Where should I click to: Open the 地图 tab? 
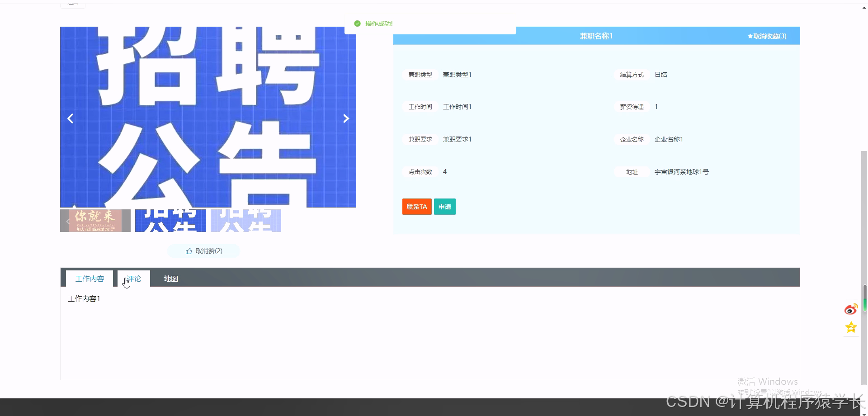(170, 279)
